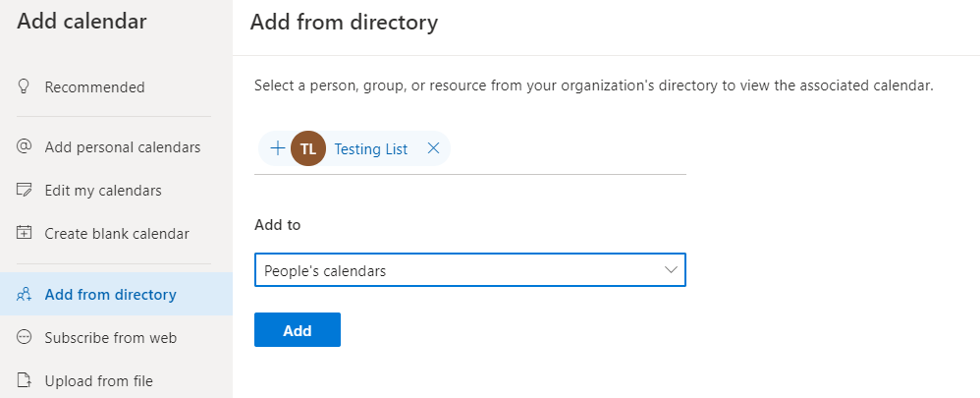This screenshot has height=398, width=980.
Task: Click the pencil icon beside Edit my calendars
Action: [x=25, y=190]
